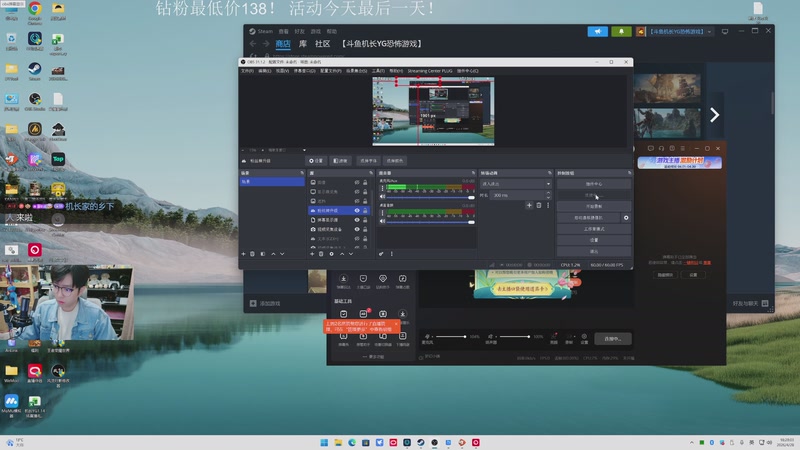This screenshot has width=800, height=450.
Task: Adjust desktop audio volume slider in OBS mixer
Action: 430,222
